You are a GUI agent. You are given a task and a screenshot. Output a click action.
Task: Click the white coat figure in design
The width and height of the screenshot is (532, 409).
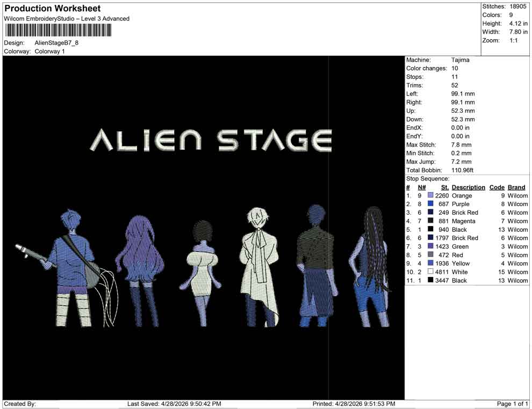click(260, 267)
